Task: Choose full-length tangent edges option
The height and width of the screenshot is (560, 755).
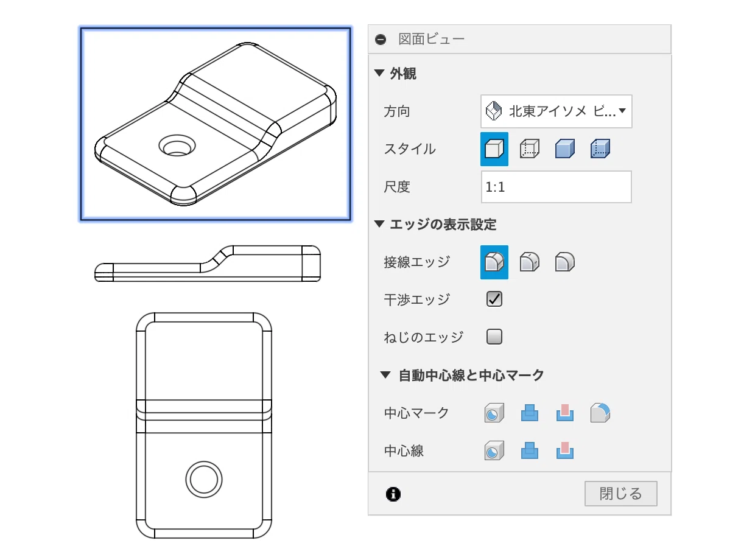Action: click(494, 262)
